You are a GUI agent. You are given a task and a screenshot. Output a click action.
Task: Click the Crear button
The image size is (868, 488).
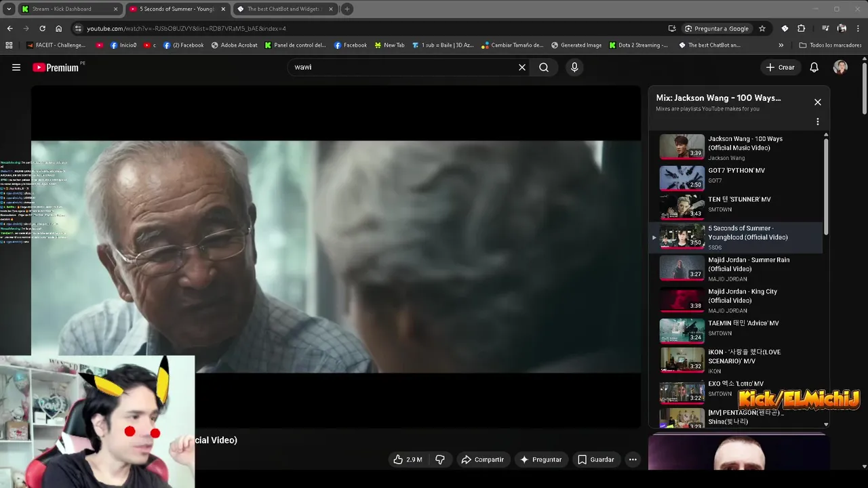tap(781, 67)
